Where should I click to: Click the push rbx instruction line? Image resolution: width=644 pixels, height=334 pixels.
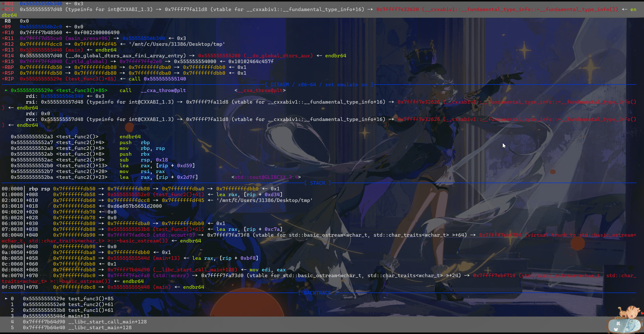(80, 154)
